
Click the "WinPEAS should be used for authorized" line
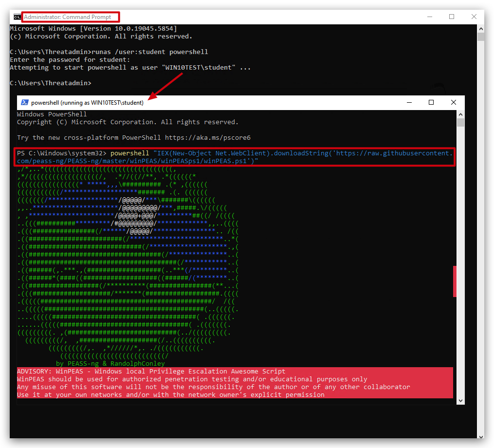coord(192,379)
